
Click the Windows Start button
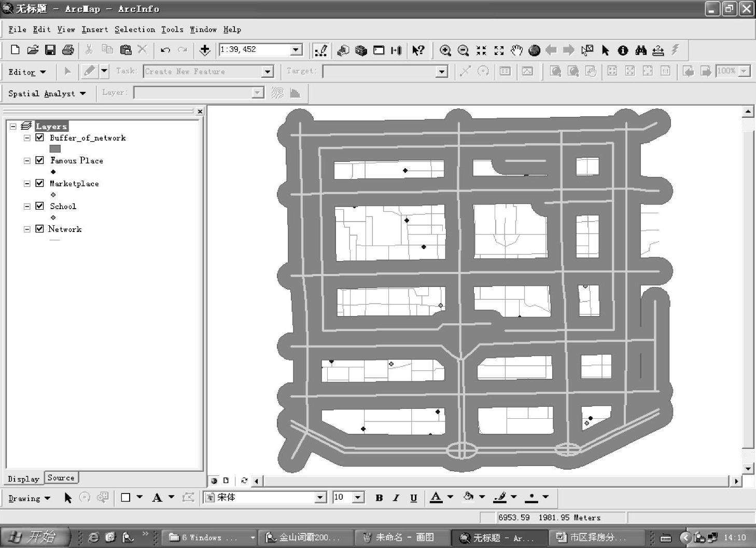point(35,537)
